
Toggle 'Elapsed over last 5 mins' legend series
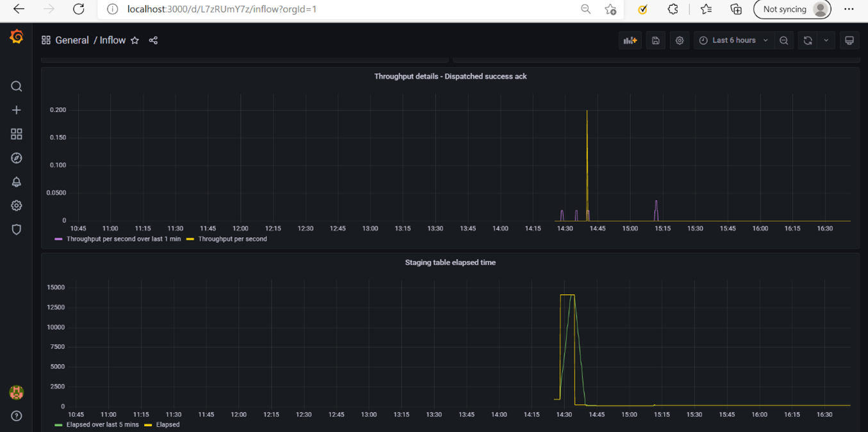click(102, 425)
